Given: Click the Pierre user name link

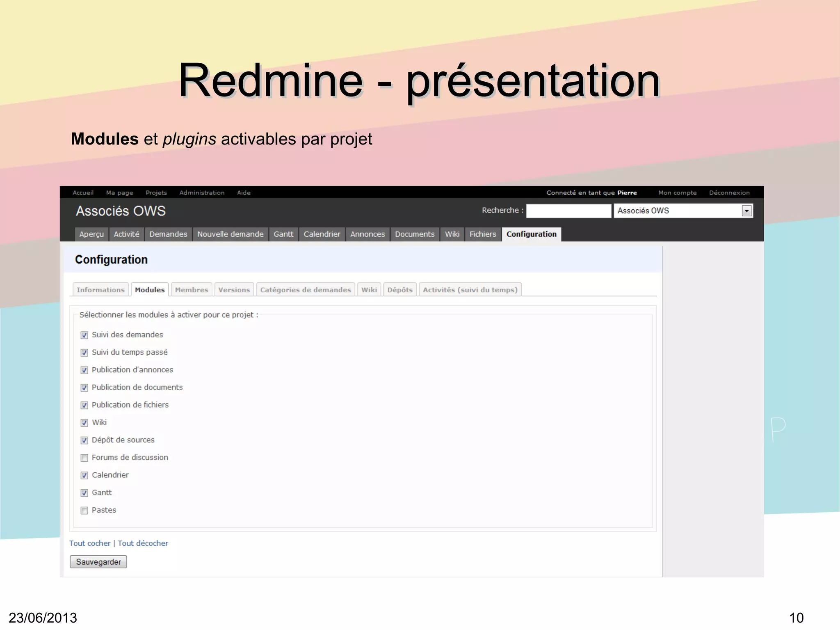Looking at the screenshot, I should point(627,192).
